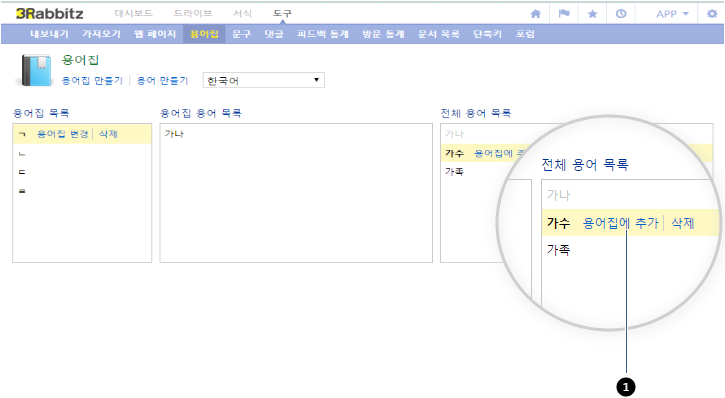Select 가족 in the full term list

coord(454,171)
